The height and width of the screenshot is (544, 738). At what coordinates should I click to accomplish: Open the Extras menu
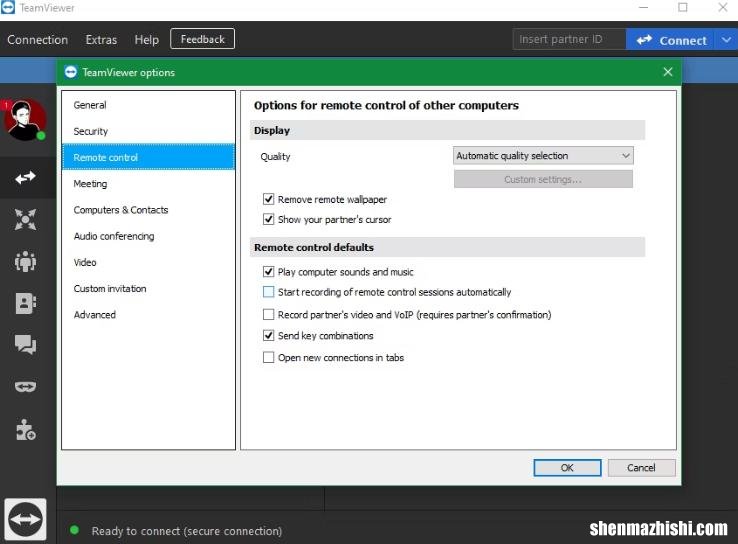pyautogui.click(x=101, y=40)
